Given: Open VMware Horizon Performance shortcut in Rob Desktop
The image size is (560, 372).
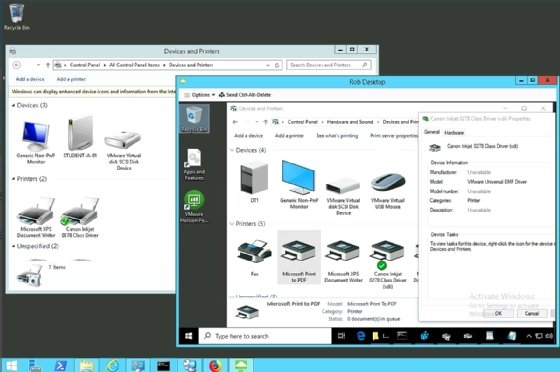Looking at the screenshot, I should pos(194,207).
